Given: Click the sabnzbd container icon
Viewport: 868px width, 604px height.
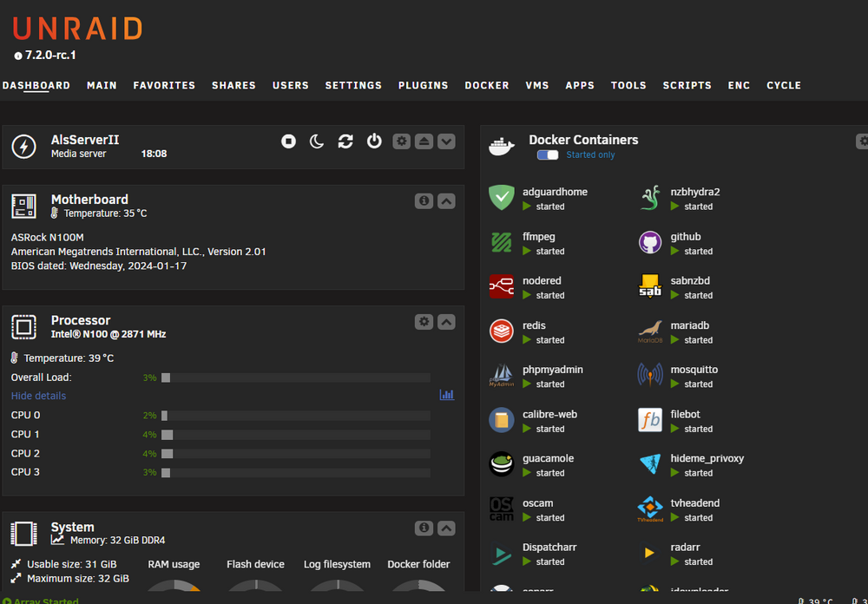Looking at the screenshot, I should point(650,286).
